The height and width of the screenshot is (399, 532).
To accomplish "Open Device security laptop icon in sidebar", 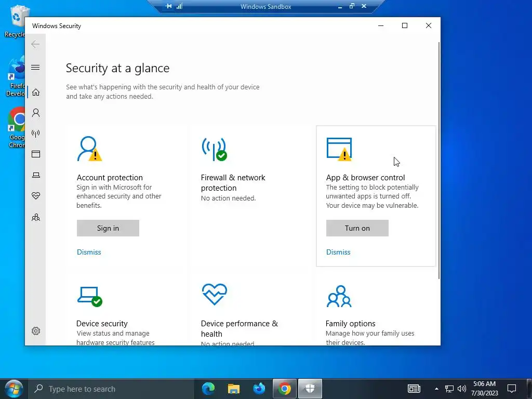I will [x=36, y=175].
